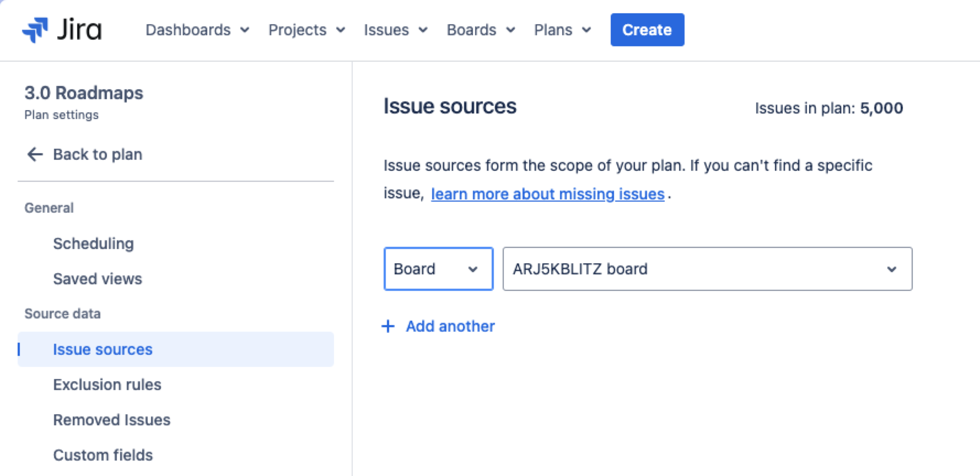Open learn more about missing issues link
This screenshot has width=980, height=476.
click(547, 194)
